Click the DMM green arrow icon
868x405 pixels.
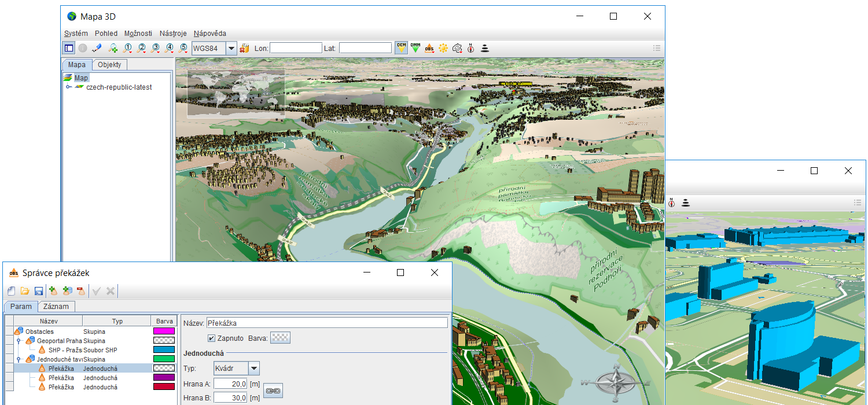tap(415, 48)
